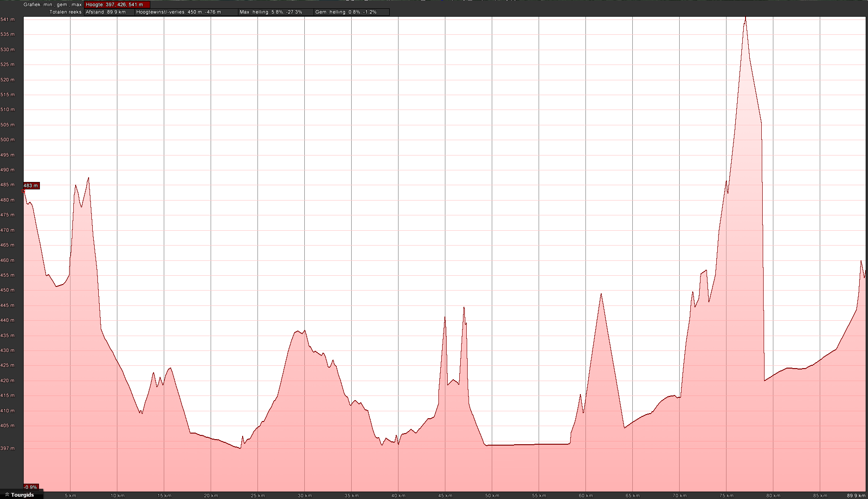The height and width of the screenshot is (499, 868).
Task: Expand the Tourgids panel
Action: [x=19, y=495]
